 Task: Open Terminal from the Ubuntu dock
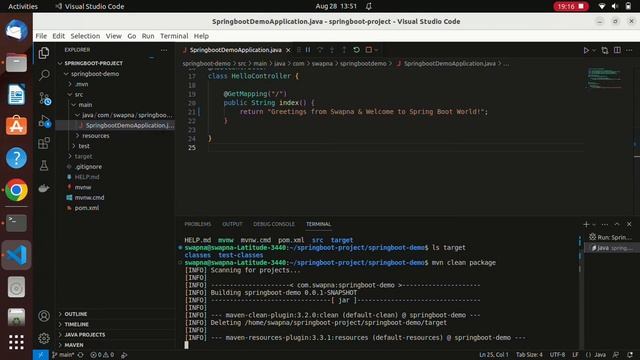click(x=16, y=223)
